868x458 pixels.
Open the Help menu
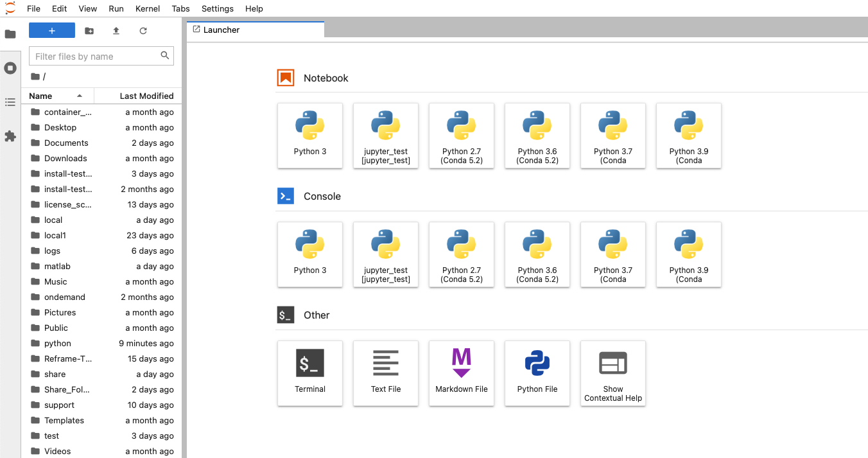click(x=254, y=8)
